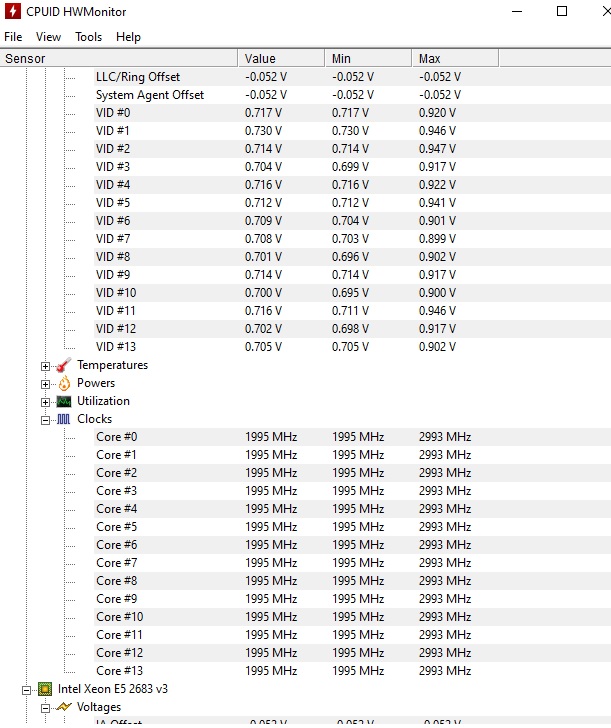Click the Powers flame icon
611x728 pixels.
[64, 384]
